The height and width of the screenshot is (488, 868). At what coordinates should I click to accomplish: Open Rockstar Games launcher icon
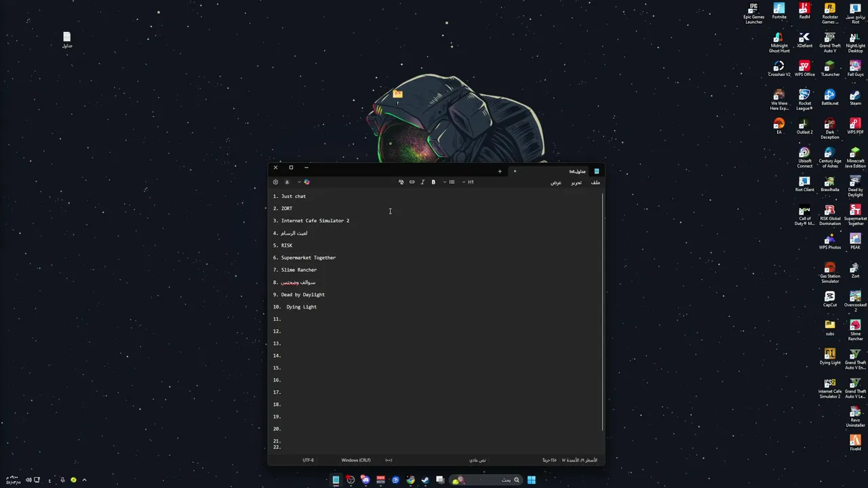(830, 14)
